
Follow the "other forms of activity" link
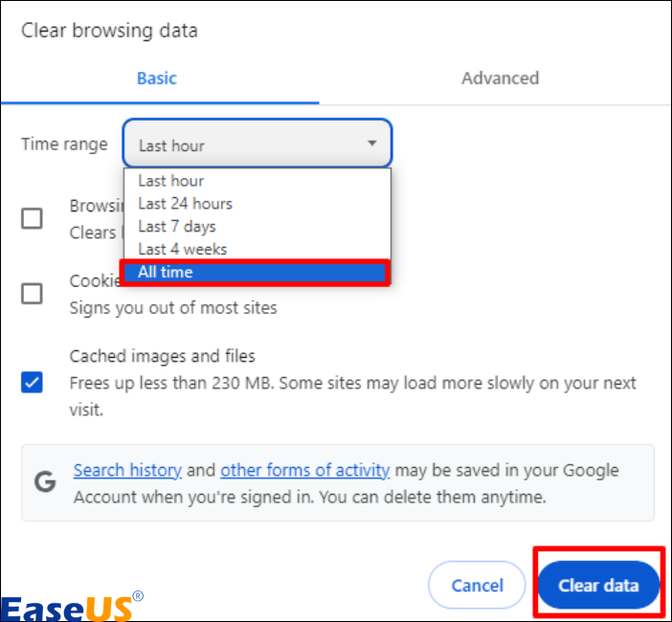[304, 470]
